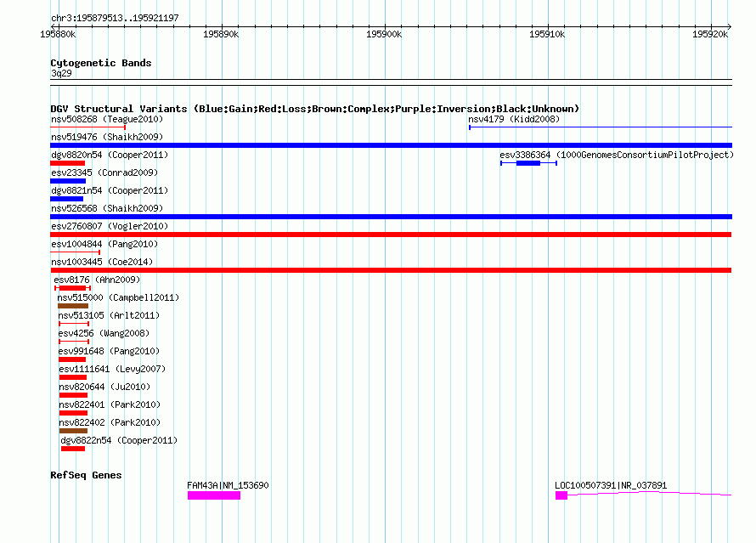Open the nsv822402 (Park2010) variant label

[x=110, y=422]
